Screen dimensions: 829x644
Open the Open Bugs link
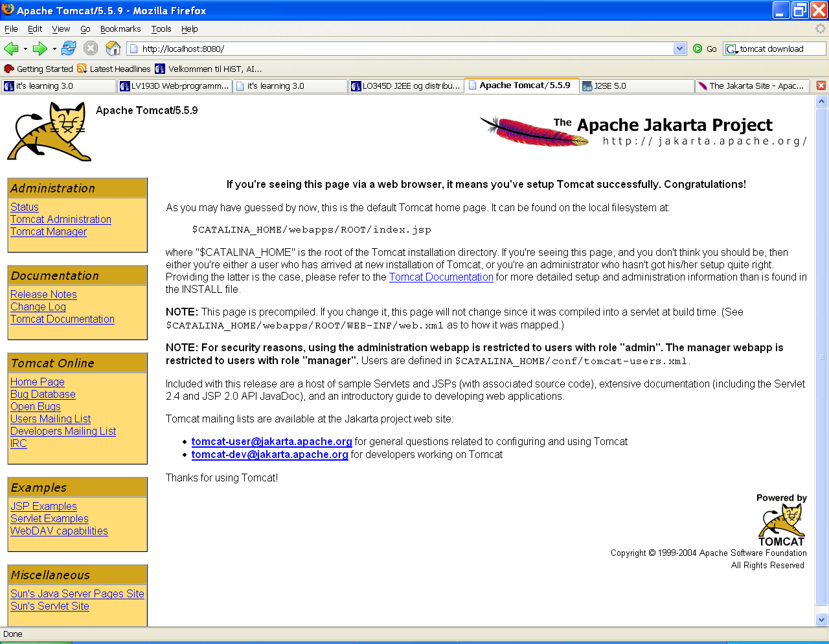(x=36, y=406)
